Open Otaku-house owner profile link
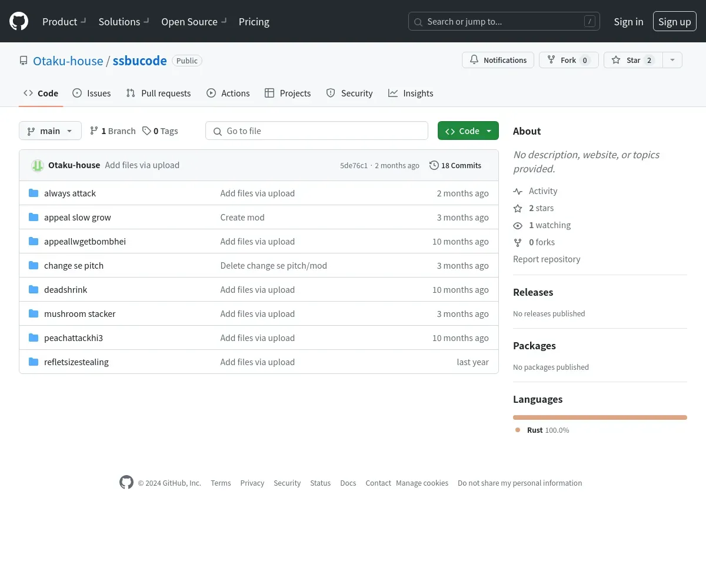The image size is (706, 588). 68,61
